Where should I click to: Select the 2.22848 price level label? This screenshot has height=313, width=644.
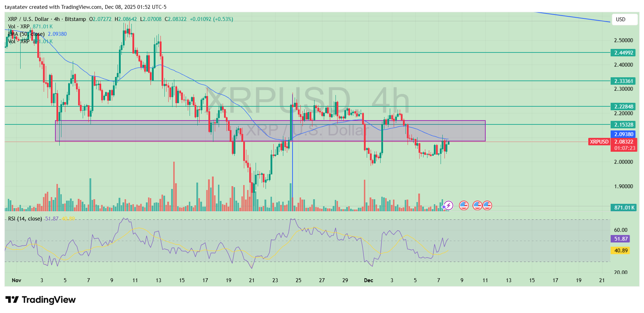coord(623,107)
